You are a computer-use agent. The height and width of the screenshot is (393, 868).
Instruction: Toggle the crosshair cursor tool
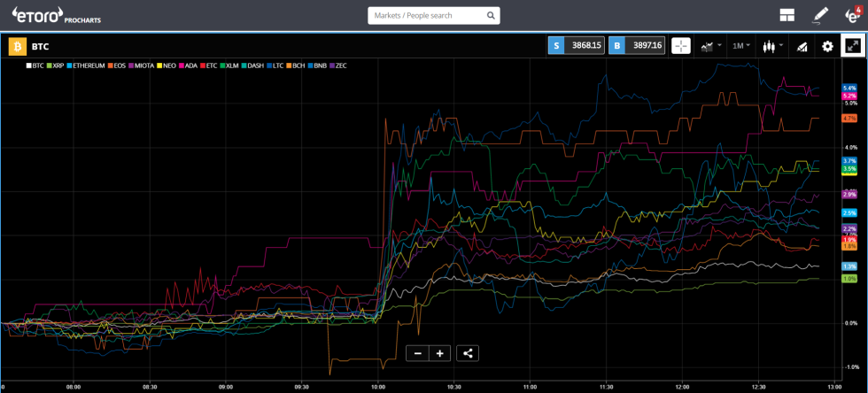(681, 46)
